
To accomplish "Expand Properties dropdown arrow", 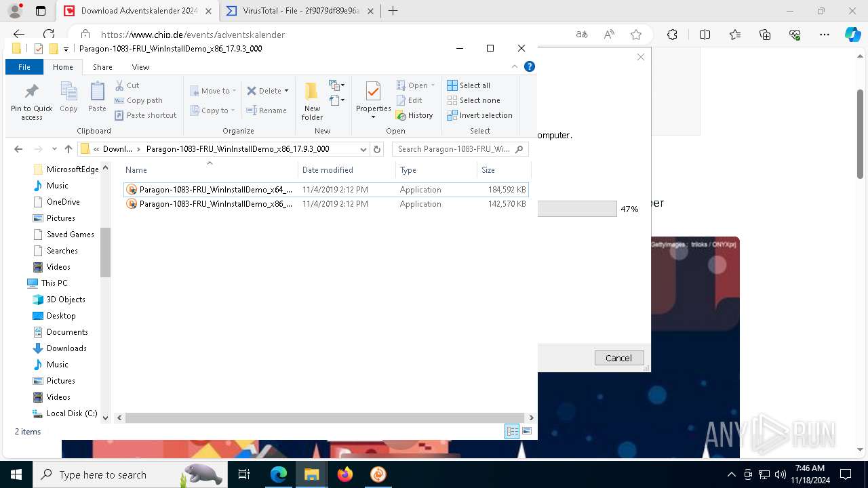I will (x=373, y=117).
